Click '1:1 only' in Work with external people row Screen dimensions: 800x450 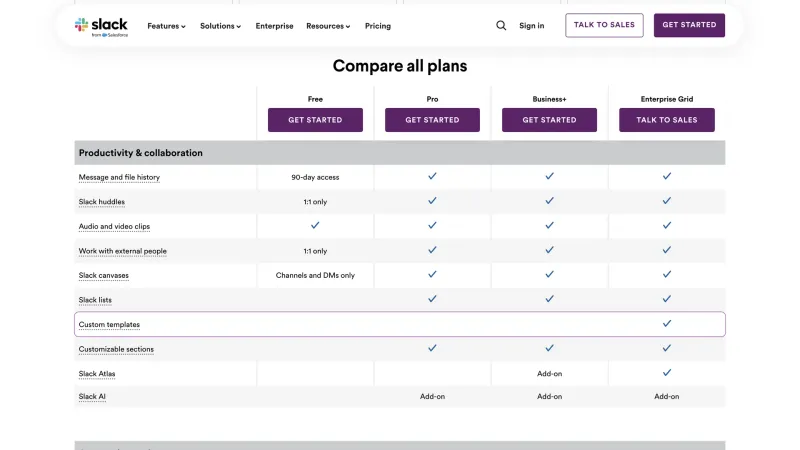click(x=315, y=251)
